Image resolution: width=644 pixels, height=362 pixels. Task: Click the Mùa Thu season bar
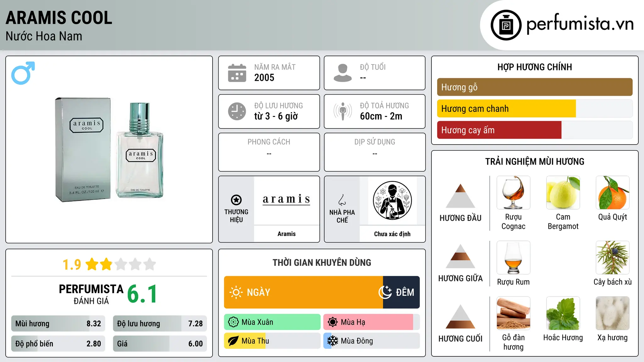coord(272,341)
